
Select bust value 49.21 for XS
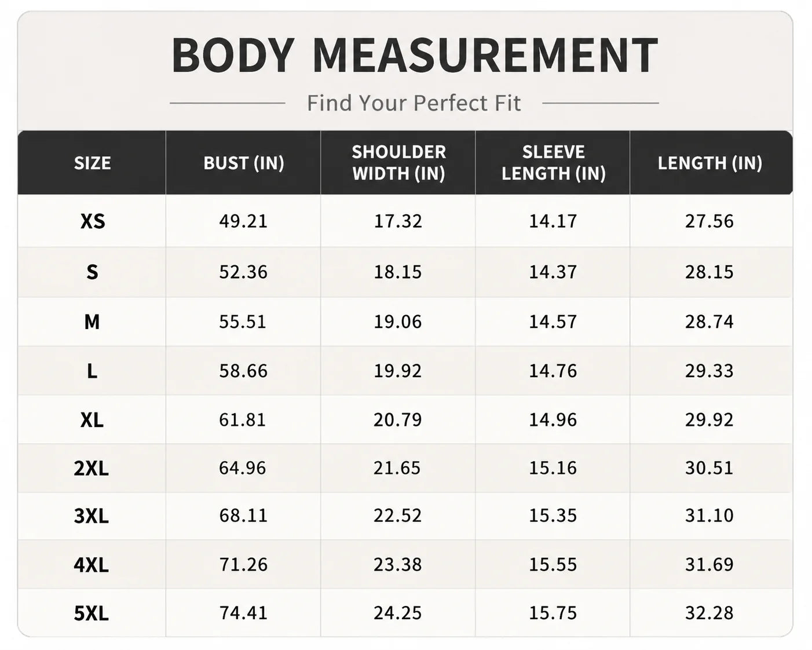point(243,221)
